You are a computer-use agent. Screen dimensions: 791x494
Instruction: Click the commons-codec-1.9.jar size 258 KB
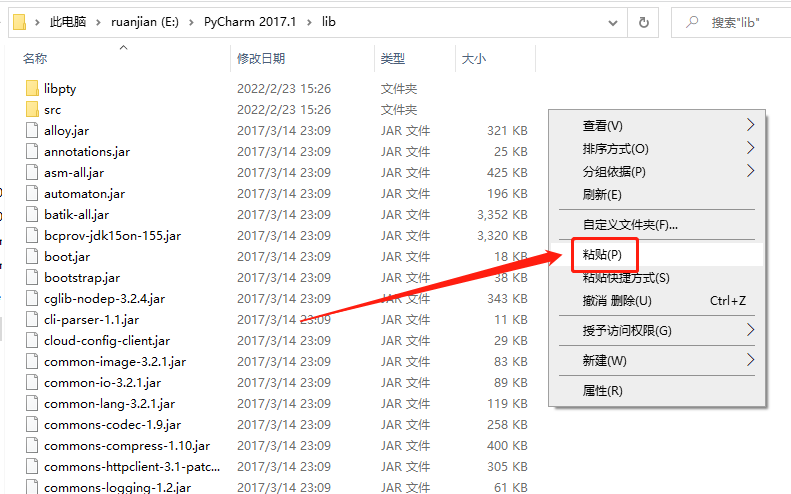(x=507, y=425)
